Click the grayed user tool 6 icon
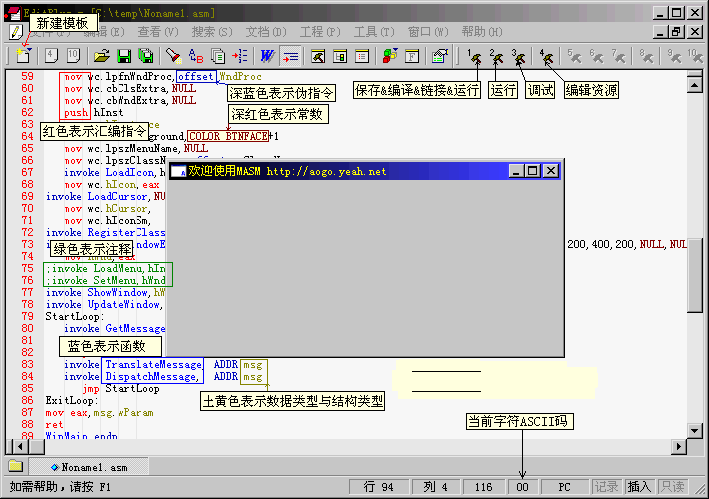709x499 pixels. (x=597, y=56)
